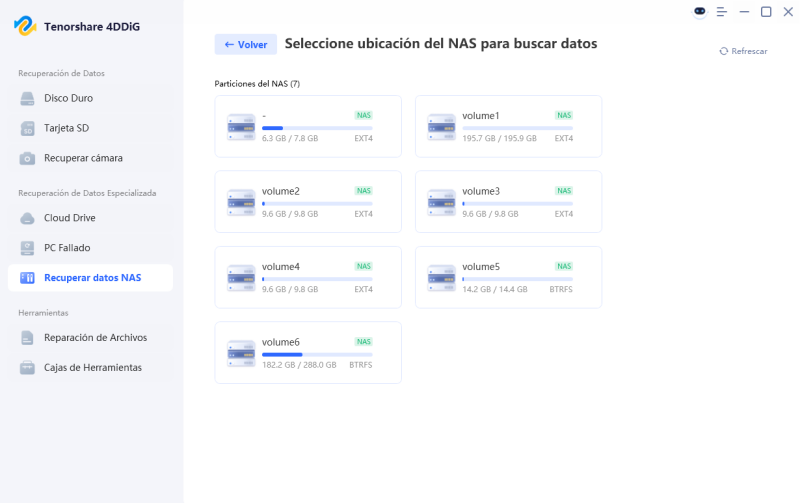Click the NAS badge on volume3
The image size is (800, 503).
564,191
